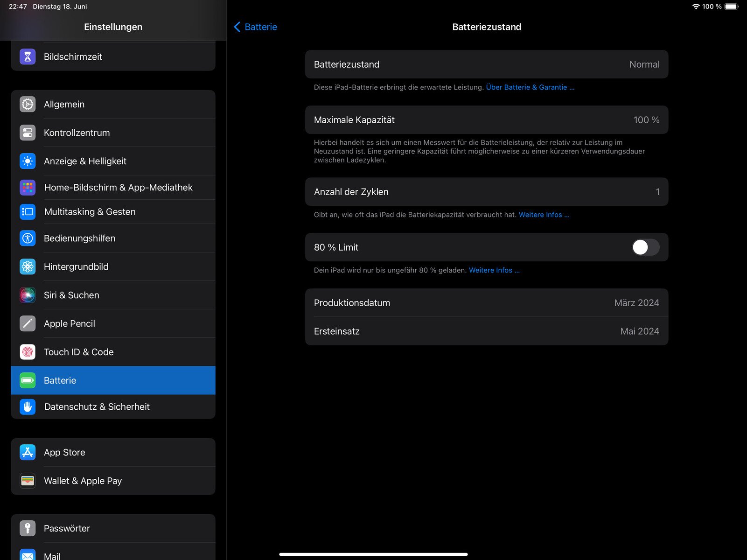Image resolution: width=747 pixels, height=560 pixels.
Task: Tap the Anzahl der Zyklen row
Action: click(487, 192)
